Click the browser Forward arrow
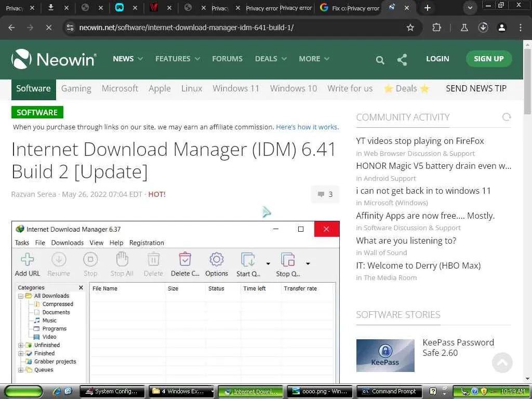532x399 pixels. [30, 28]
